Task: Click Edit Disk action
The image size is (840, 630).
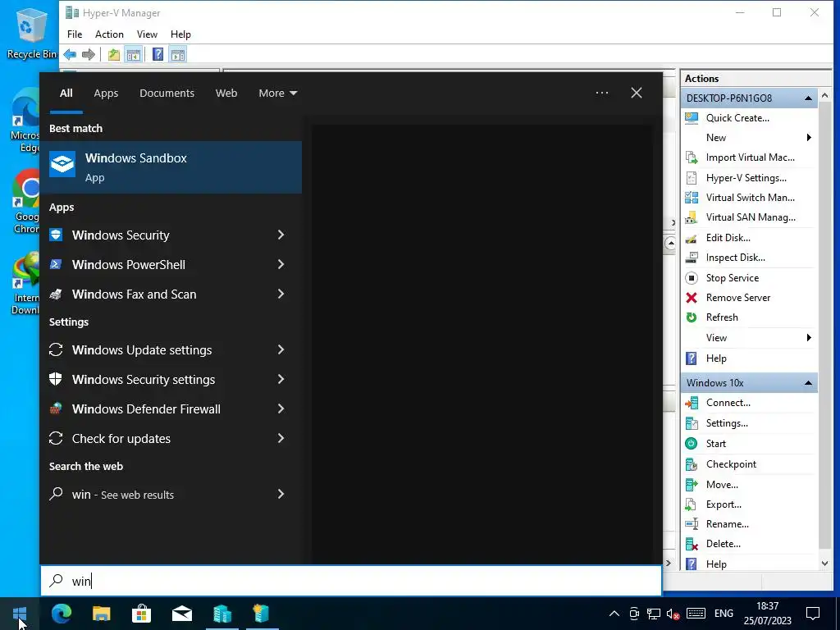Action: [728, 238]
